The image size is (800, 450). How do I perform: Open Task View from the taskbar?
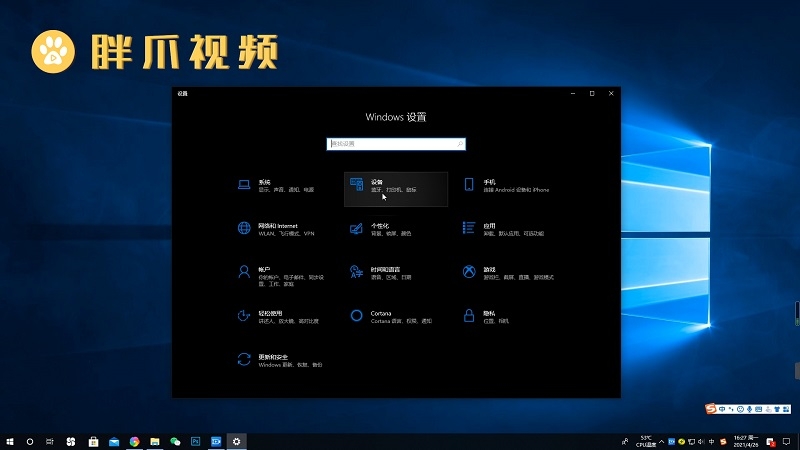[x=49, y=442]
